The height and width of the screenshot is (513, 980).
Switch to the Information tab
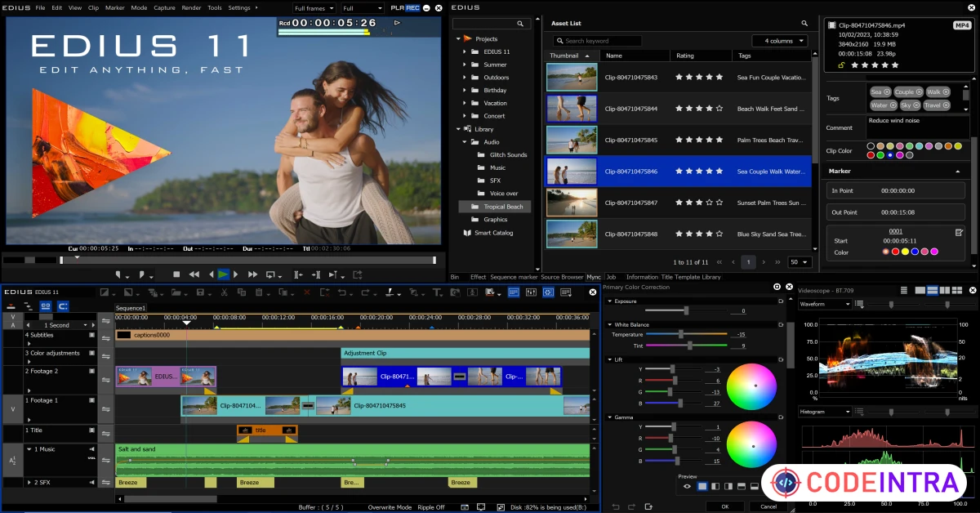click(642, 277)
